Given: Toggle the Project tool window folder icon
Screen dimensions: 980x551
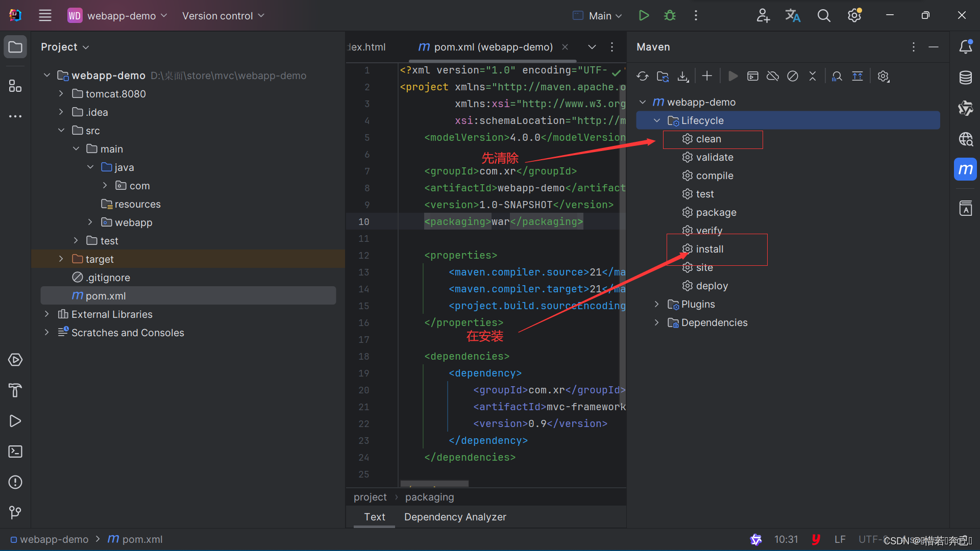Looking at the screenshot, I should [15, 47].
